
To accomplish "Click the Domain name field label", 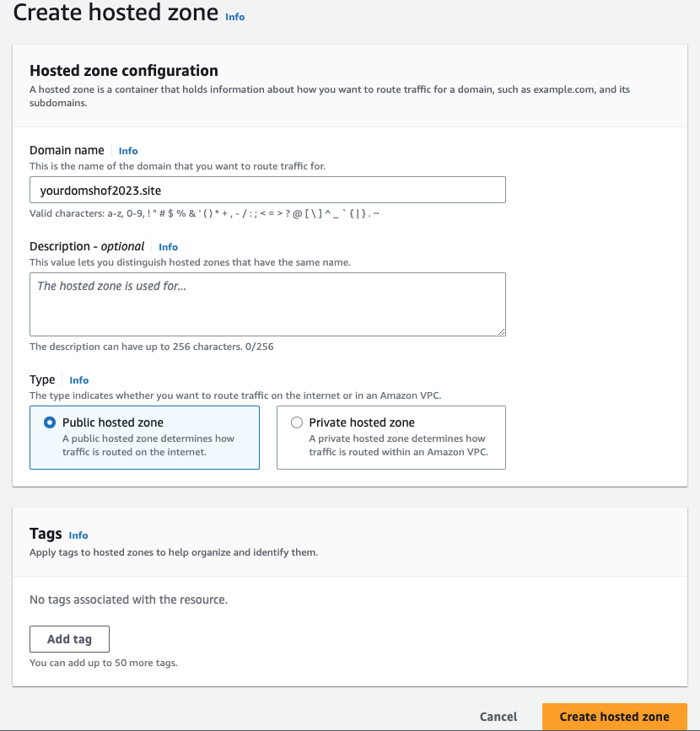I will (x=67, y=150).
